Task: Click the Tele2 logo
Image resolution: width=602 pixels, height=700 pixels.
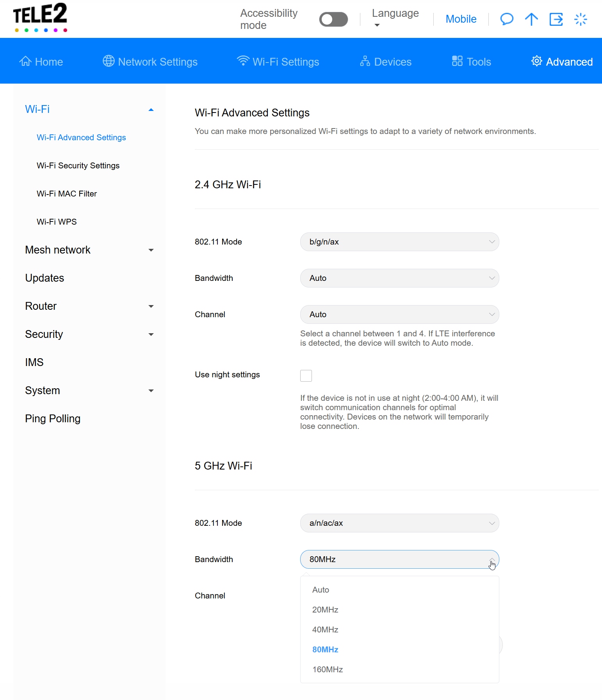Action: 40,18
